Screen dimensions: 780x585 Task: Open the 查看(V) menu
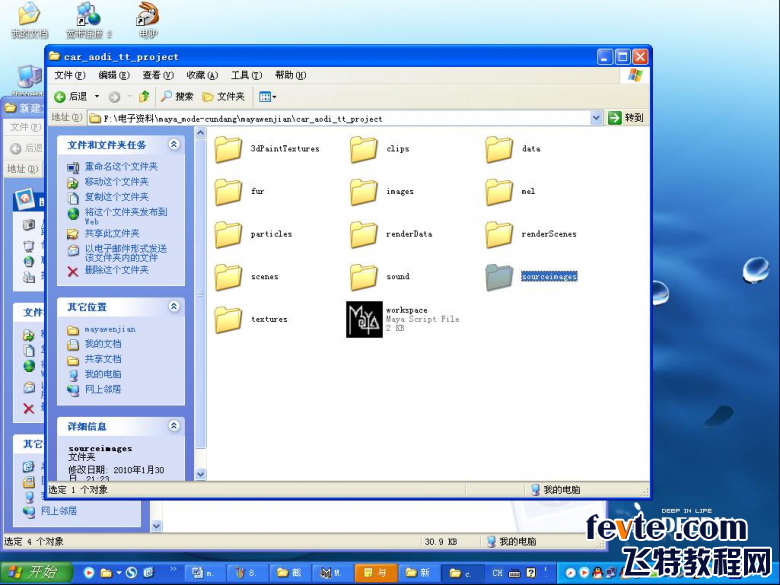(158, 75)
